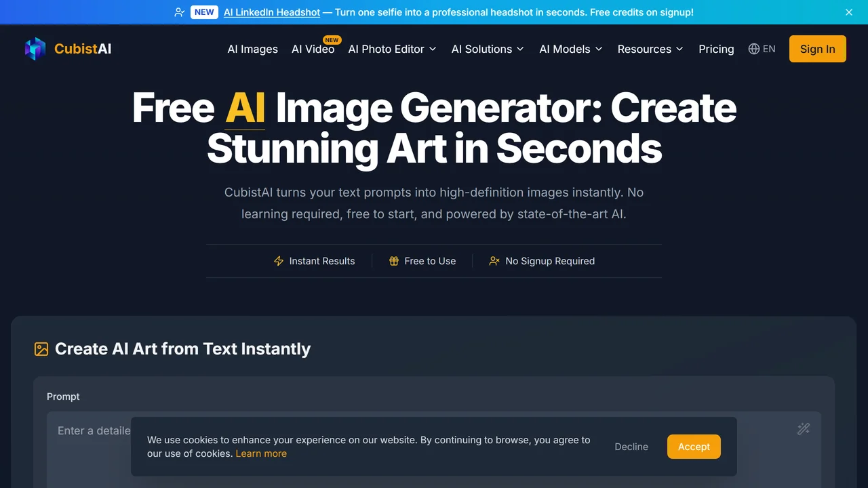
Task: Click the CubistAI cube logo icon
Action: (x=35, y=49)
